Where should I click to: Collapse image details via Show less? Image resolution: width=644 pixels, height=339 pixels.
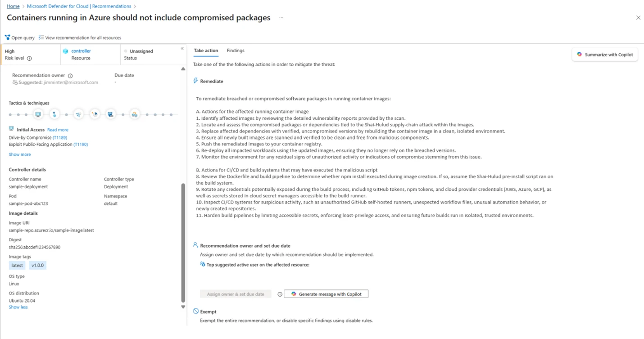(18, 307)
